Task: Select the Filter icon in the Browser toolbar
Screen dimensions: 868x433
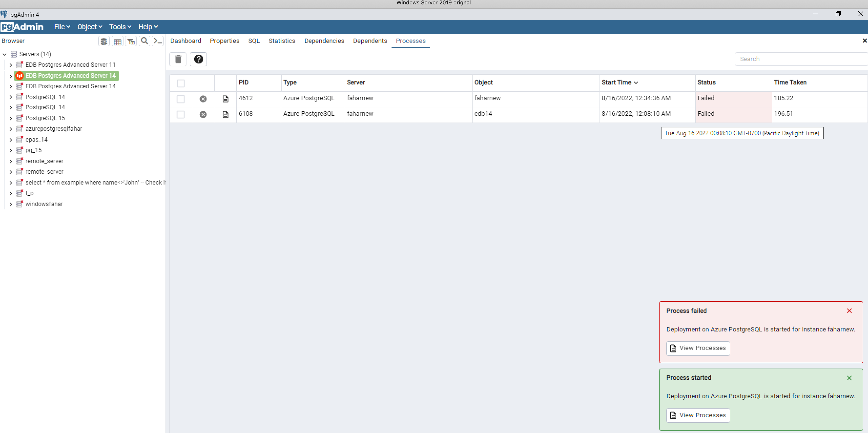Action: [131, 41]
